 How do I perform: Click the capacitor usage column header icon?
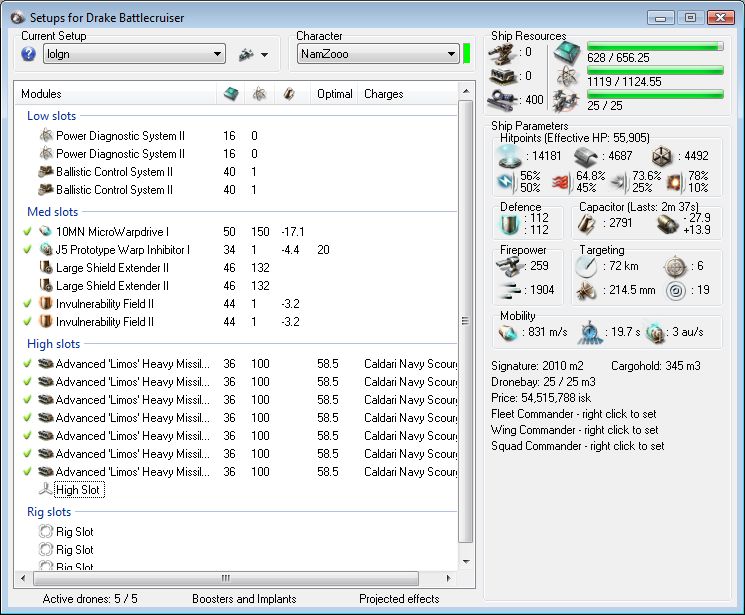click(288, 94)
